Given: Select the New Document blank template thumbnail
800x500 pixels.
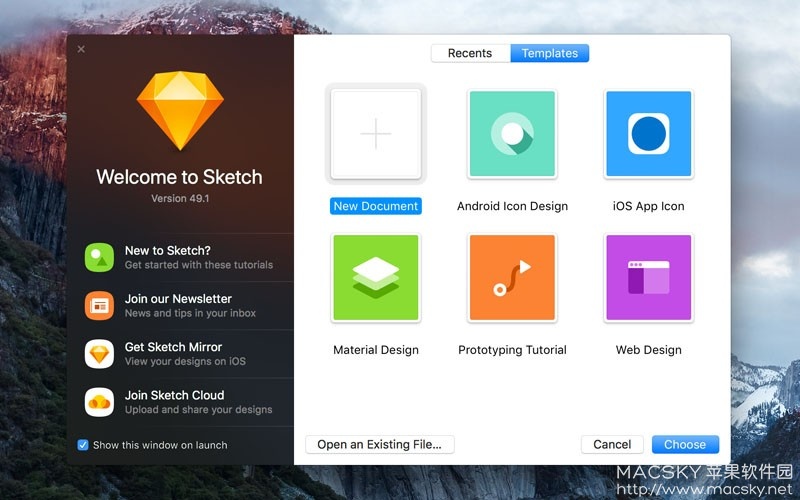Looking at the screenshot, I should coord(376,134).
